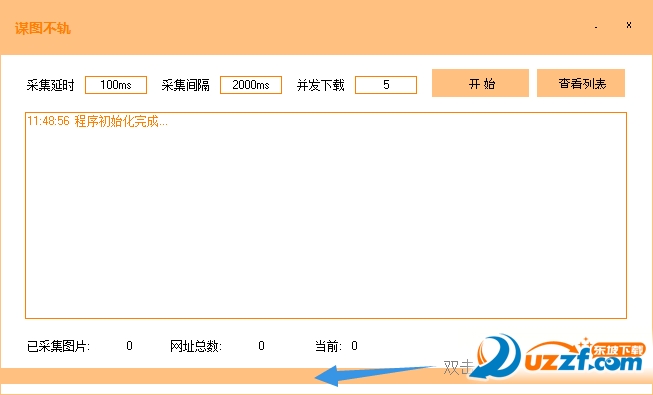Viewport: 653px width, 395px height.
Task: Select the 并发下载 field showing 5
Action: click(x=386, y=85)
